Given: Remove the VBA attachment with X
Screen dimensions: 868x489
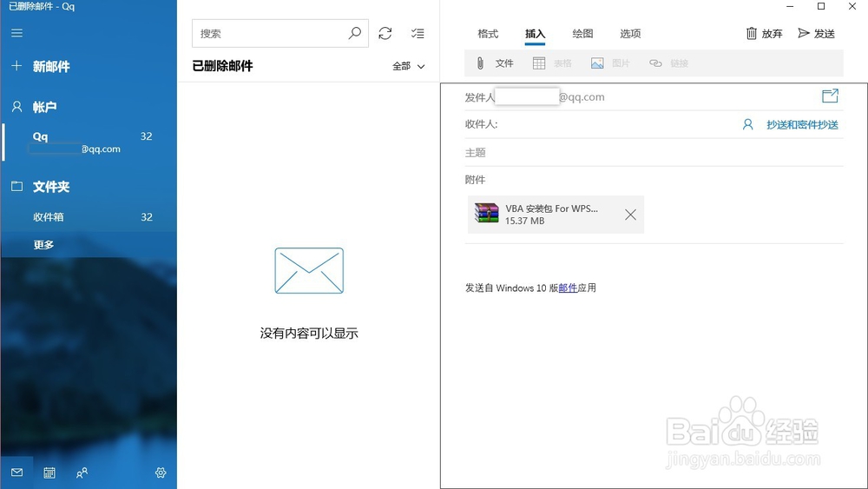Looking at the screenshot, I should (630, 215).
